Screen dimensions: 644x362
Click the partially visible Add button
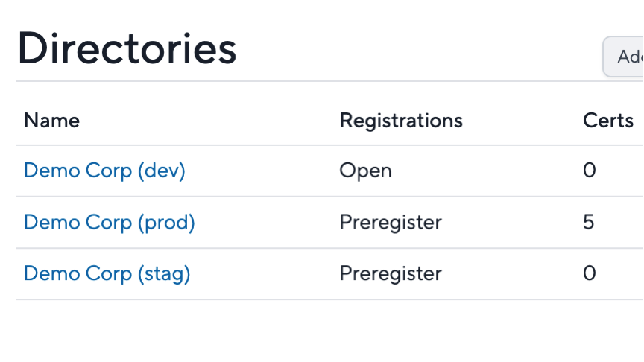point(623,57)
